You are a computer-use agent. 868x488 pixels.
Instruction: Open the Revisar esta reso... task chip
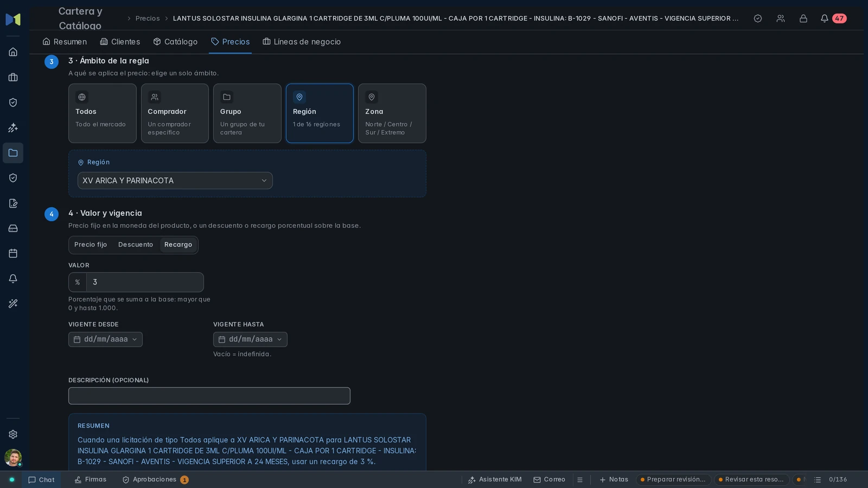coord(751,480)
